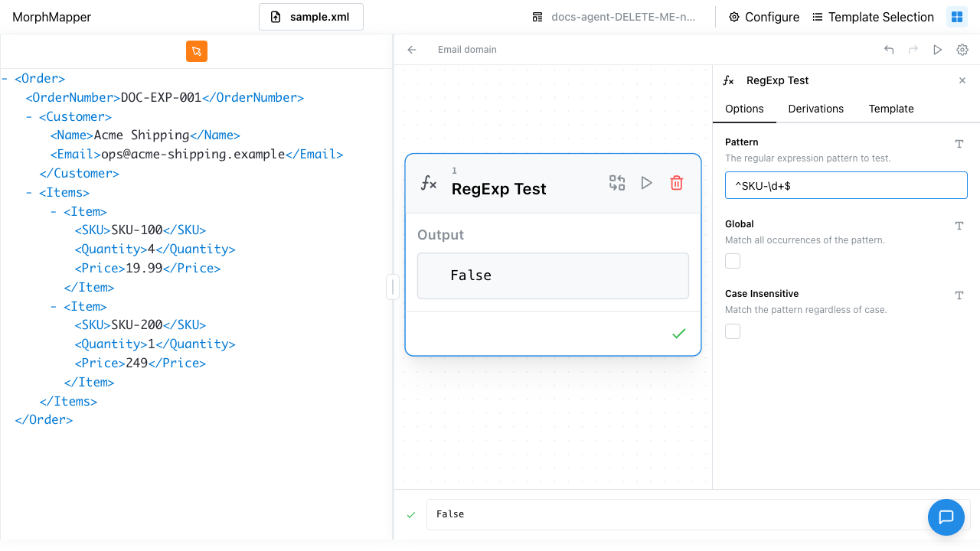Viewport: 980px width, 551px height.
Task: Switch to the Template tab
Action: point(891,109)
